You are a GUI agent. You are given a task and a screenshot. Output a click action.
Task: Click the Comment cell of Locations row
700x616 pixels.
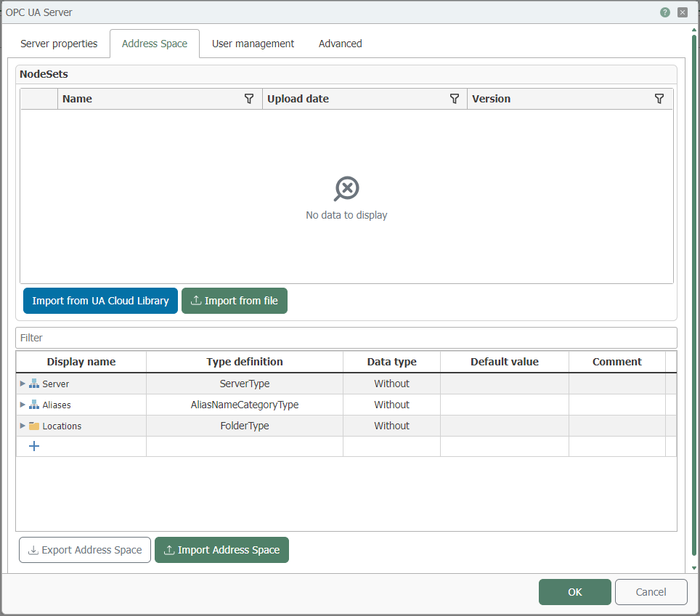pyautogui.click(x=617, y=426)
